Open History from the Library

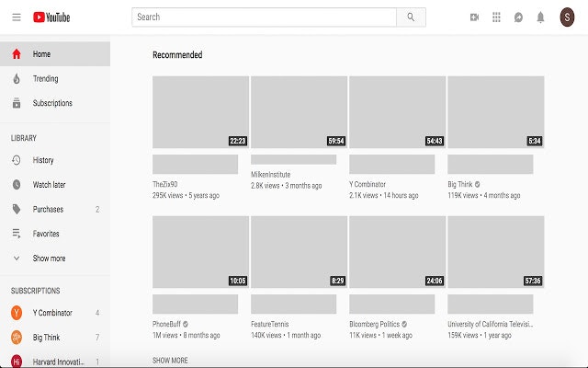(55, 160)
